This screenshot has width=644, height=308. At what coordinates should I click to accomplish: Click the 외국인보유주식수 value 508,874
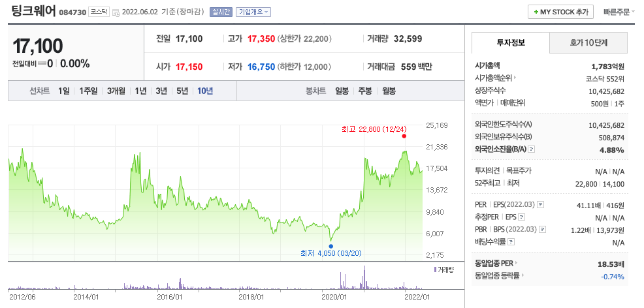610,138
